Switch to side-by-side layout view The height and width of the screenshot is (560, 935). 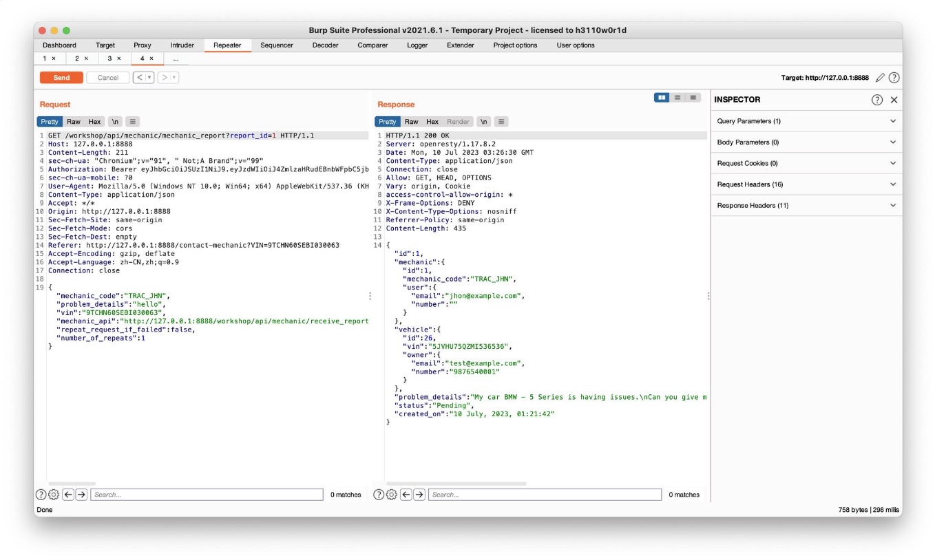pyautogui.click(x=662, y=98)
